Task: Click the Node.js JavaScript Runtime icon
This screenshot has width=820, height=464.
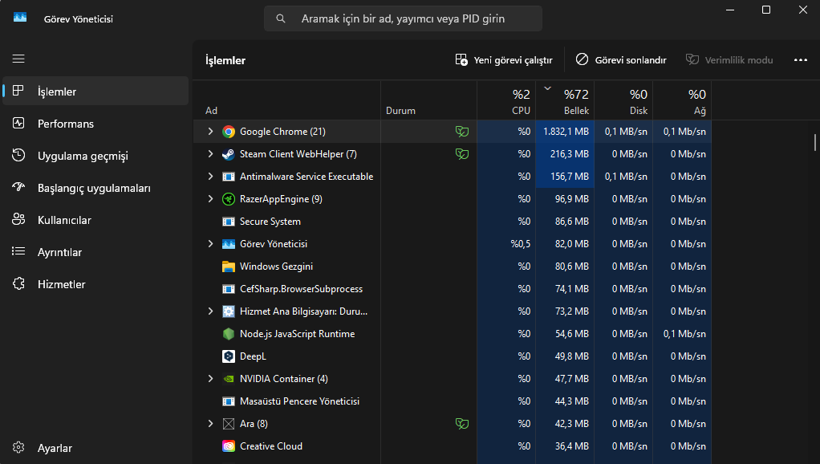Action: click(x=228, y=334)
